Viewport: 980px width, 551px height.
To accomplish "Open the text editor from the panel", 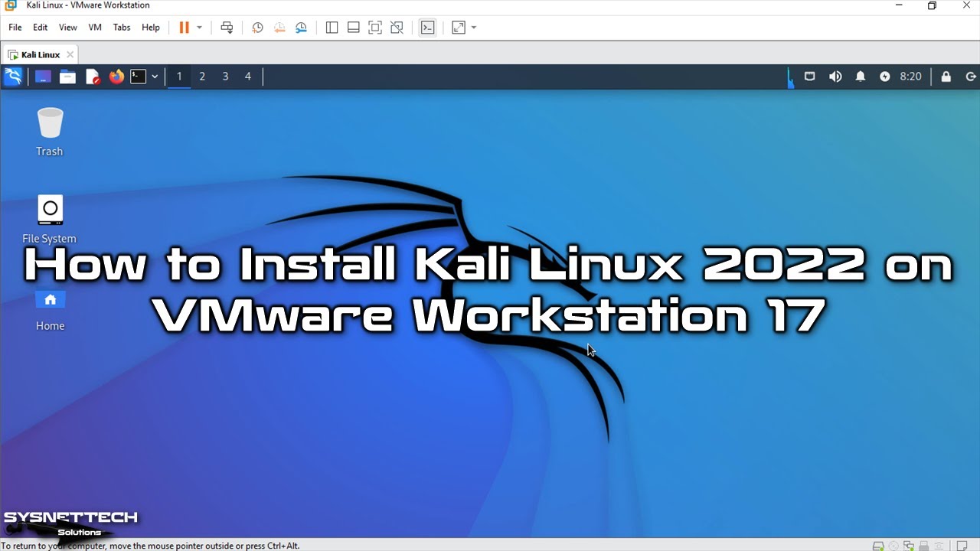I will 93,77.
